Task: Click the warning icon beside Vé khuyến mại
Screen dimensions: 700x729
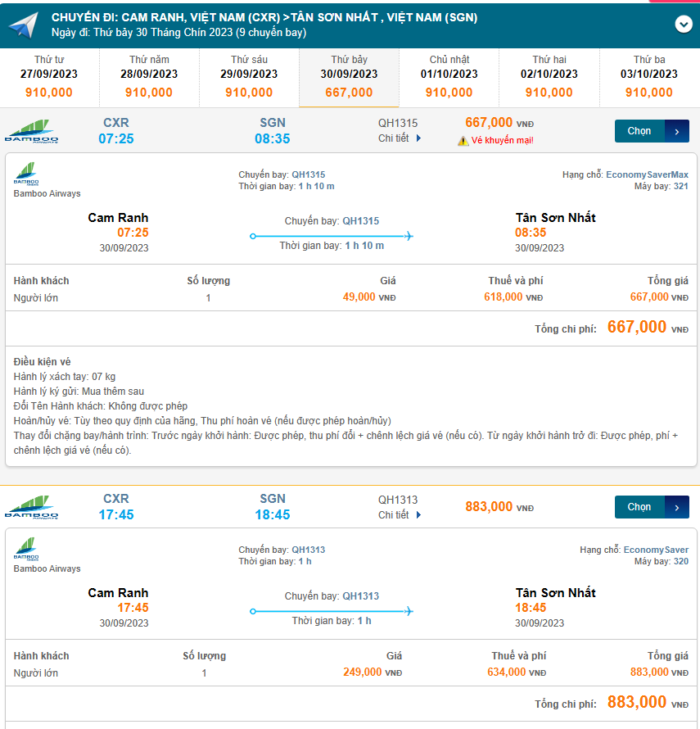Action: point(463,140)
